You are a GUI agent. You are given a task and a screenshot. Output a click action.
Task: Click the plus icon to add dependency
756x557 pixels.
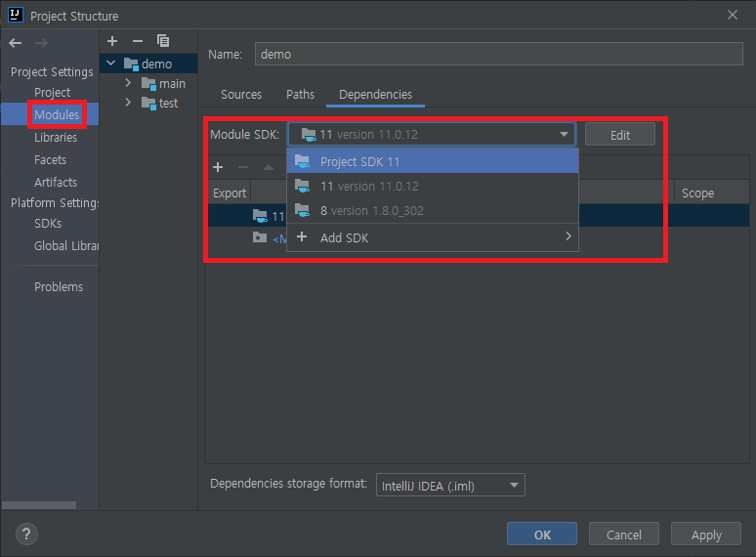point(218,167)
